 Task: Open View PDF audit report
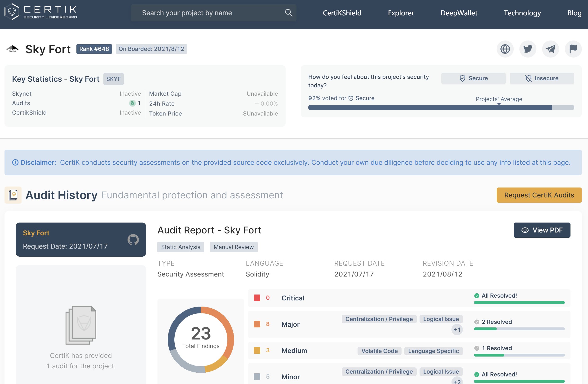point(542,230)
